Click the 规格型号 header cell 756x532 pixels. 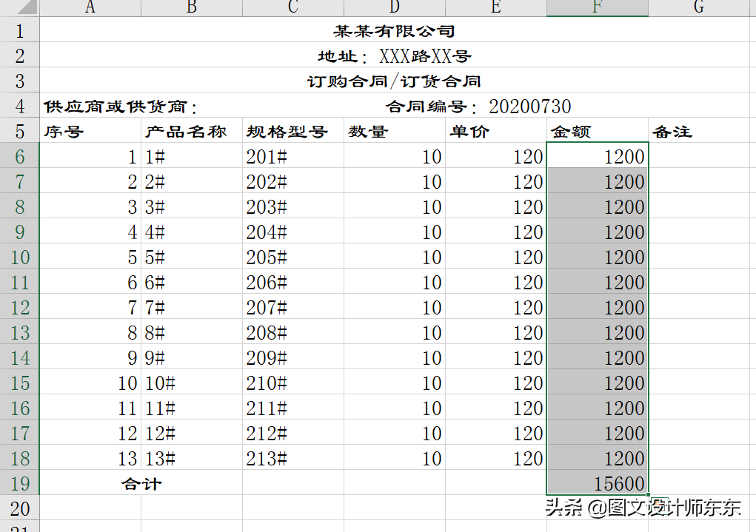click(293, 131)
